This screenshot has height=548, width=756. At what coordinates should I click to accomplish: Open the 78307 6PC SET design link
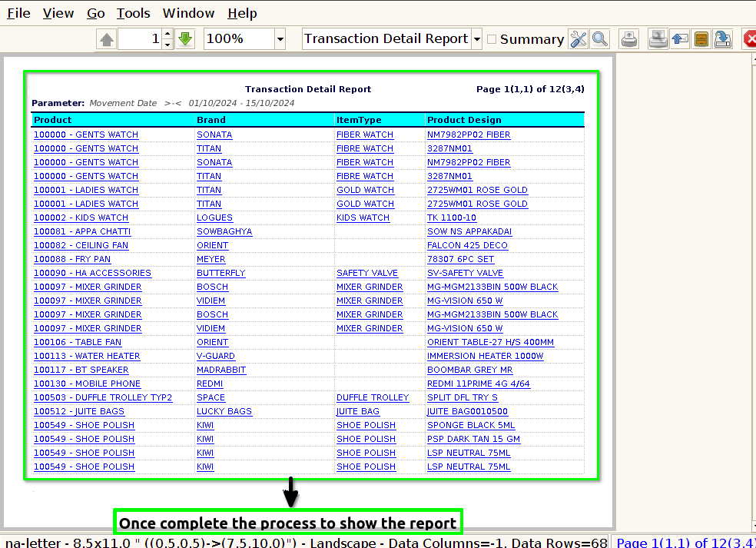[x=461, y=259]
